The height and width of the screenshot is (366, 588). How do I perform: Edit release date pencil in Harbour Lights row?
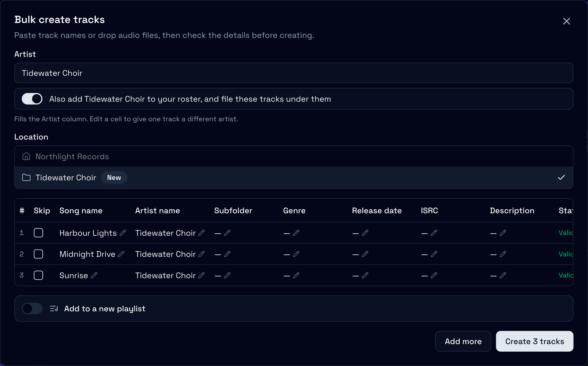365,233
